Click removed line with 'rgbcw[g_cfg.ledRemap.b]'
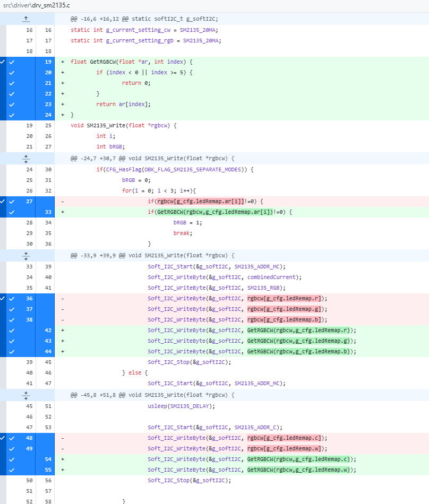The width and height of the screenshot is (429, 504). [x=238, y=319]
